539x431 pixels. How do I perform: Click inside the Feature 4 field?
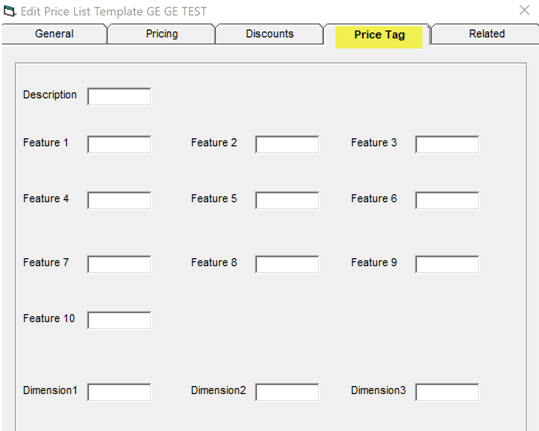click(119, 200)
